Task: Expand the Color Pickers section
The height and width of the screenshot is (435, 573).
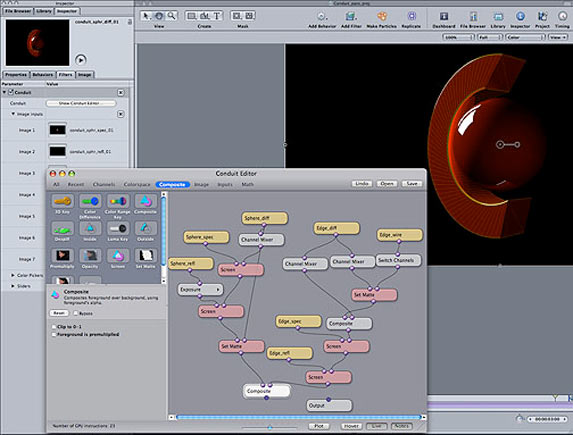Action: point(13,275)
